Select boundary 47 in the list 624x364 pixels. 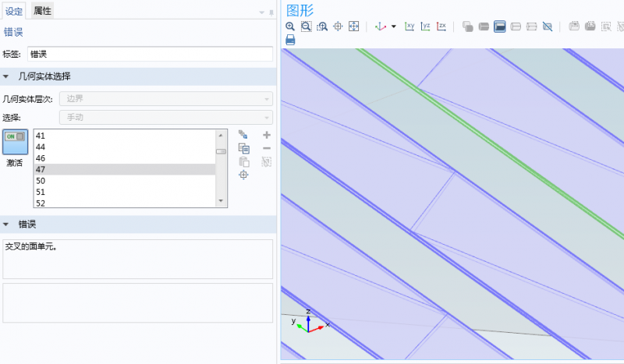(x=125, y=169)
